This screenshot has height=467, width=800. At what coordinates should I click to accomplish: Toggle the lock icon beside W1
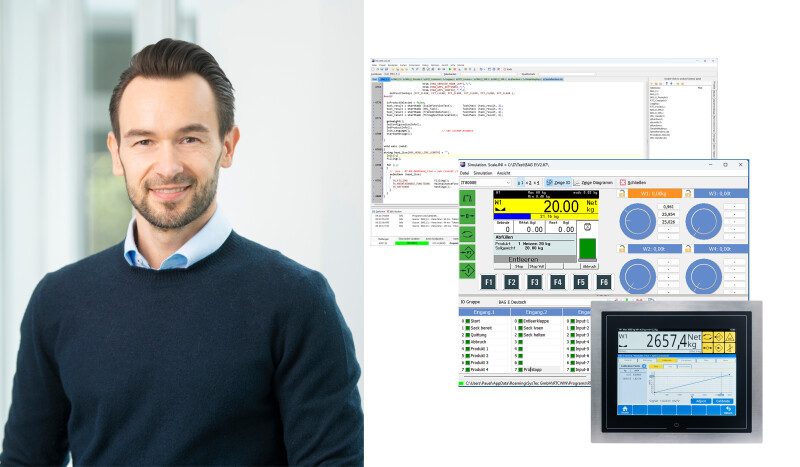621,193
